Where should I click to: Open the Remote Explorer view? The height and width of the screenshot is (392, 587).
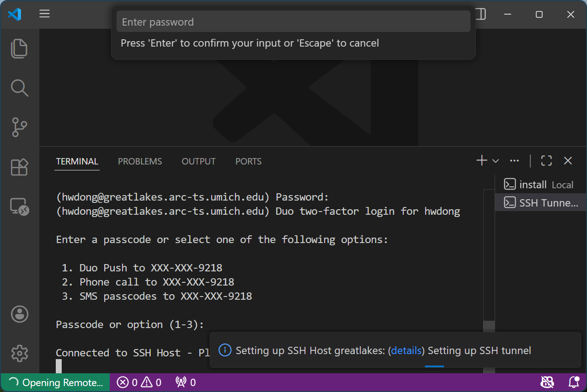[19, 207]
